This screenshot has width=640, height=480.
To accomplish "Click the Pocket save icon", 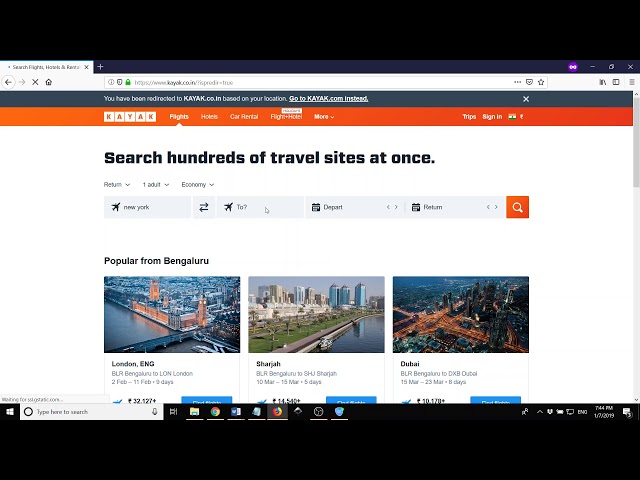I will pyautogui.click(x=529, y=82).
